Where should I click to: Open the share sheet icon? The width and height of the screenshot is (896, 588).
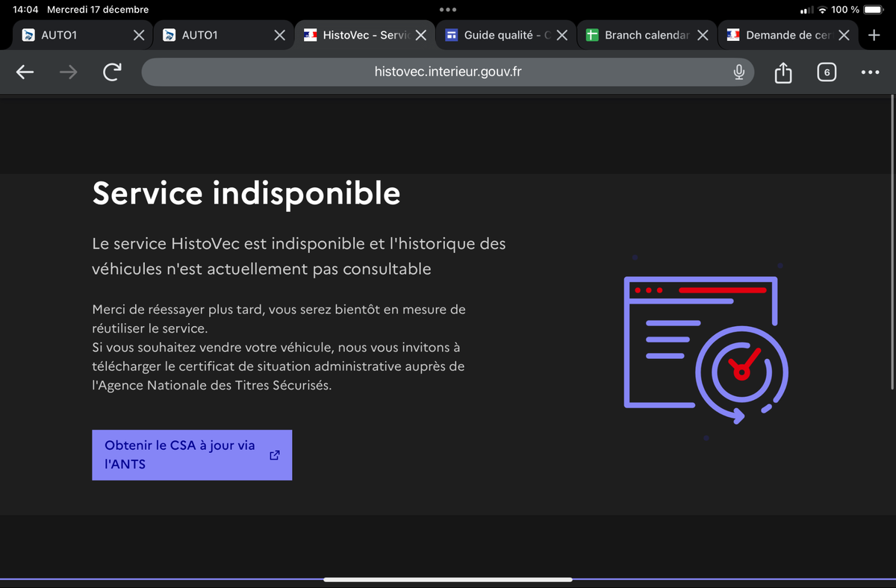point(783,72)
